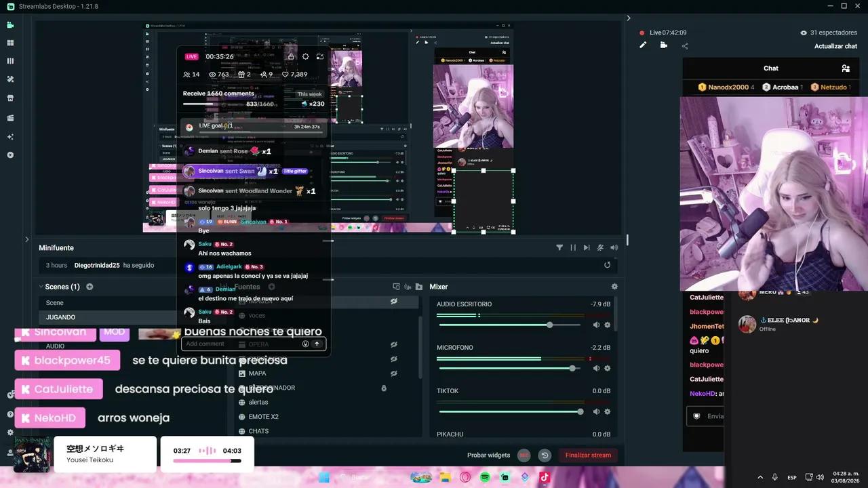Pause the Minifuente alert queue
Viewport: 868px width, 488px height.
(x=573, y=248)
